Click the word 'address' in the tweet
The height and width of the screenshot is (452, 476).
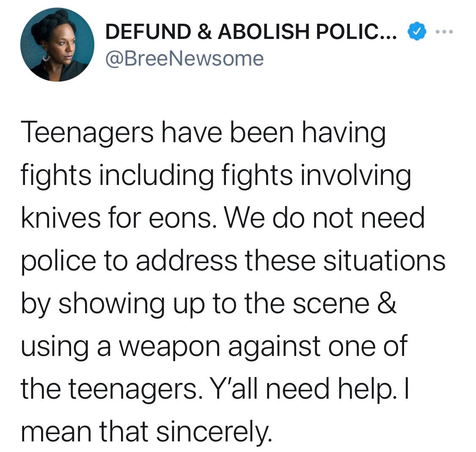(187, 260)
